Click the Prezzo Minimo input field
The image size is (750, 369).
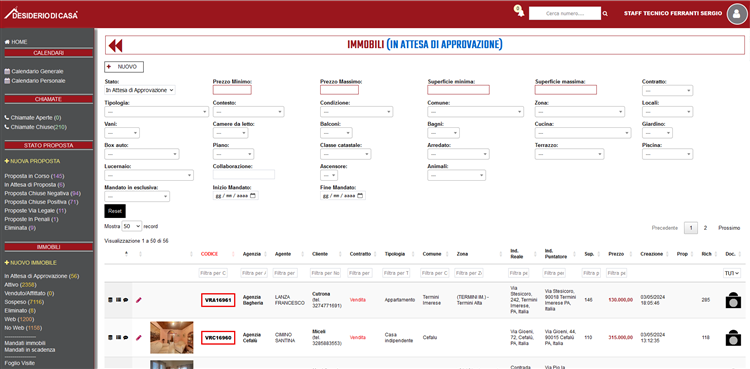coord(232,90)
